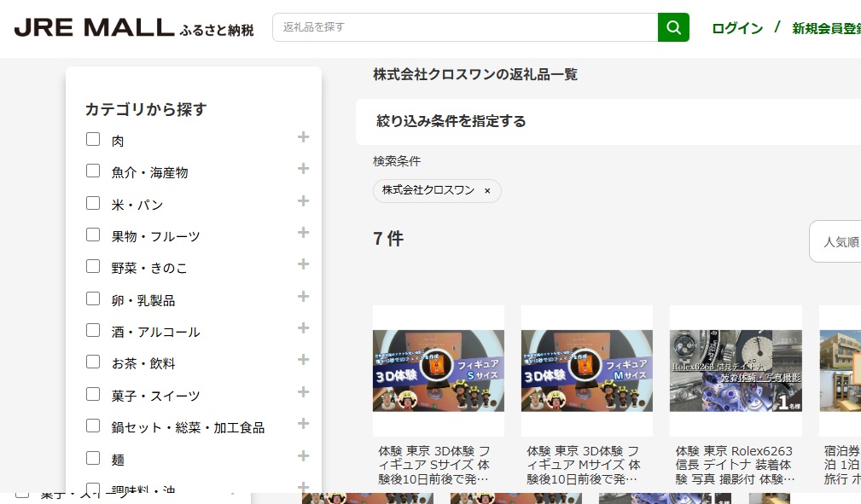Open the 人気順 sort dropdown
Image resolution: width=861 pixels, height=504 pixels.
836,242
